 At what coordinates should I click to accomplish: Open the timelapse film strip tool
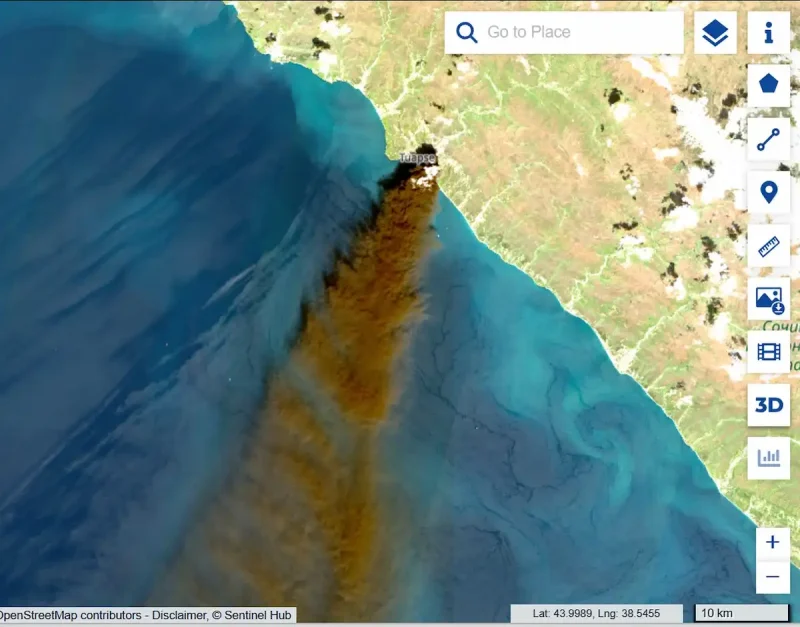(768, 352)
